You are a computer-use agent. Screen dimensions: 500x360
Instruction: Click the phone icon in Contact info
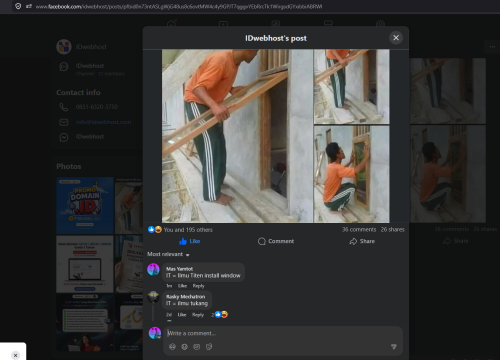(x=64, y=107)
